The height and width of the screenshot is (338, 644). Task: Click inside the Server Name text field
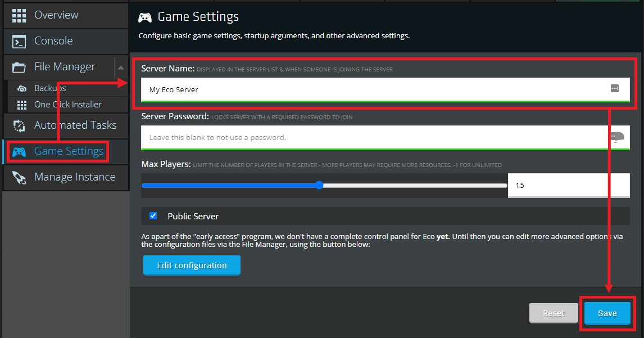(337, 89)
